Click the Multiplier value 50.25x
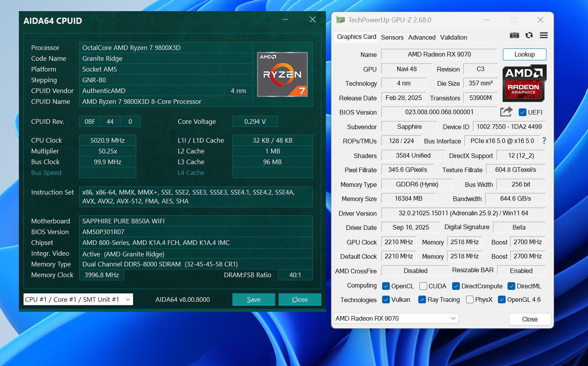 108,151
